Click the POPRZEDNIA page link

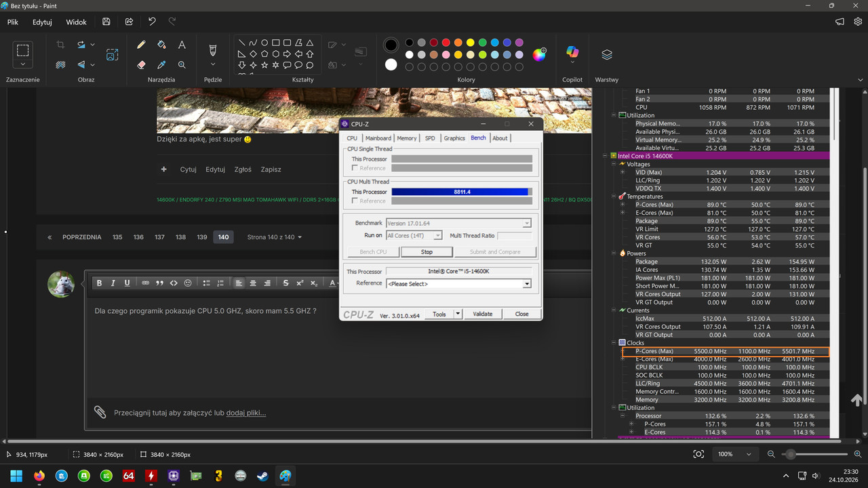82,237
